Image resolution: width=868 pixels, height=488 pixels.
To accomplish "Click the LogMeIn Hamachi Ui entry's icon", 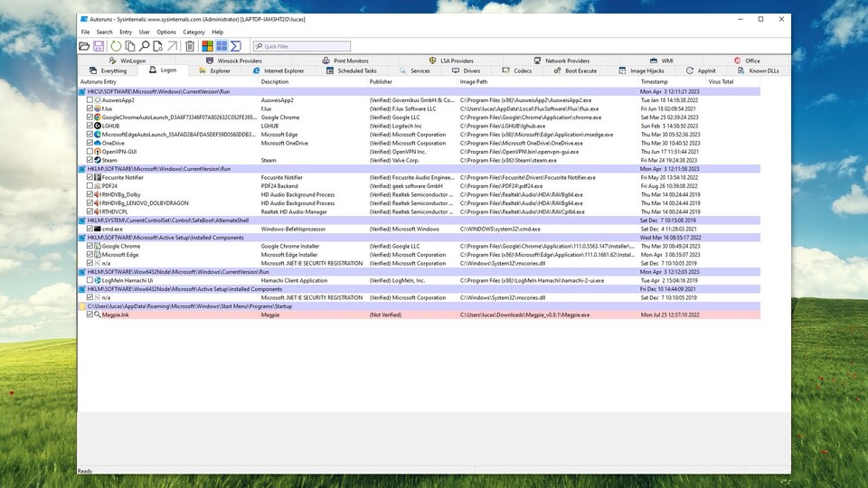I will pyautogui.click(x=98, y=280).
